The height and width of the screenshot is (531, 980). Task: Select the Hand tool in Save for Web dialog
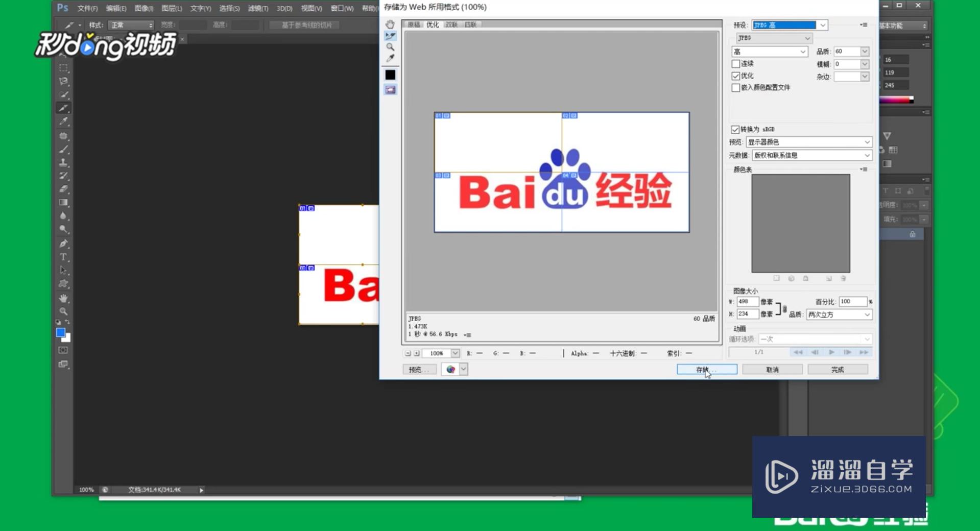tap(390, 25)
